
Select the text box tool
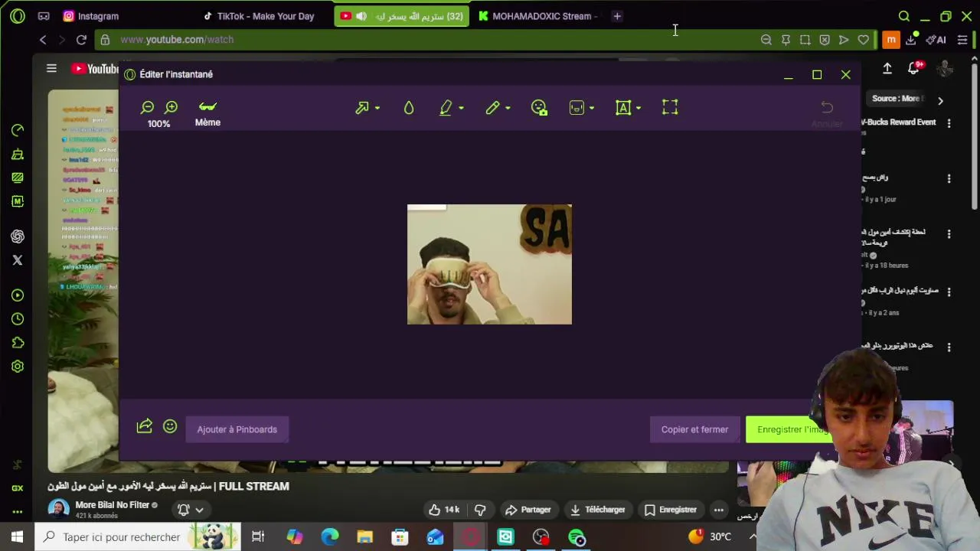tap(623, 108)
